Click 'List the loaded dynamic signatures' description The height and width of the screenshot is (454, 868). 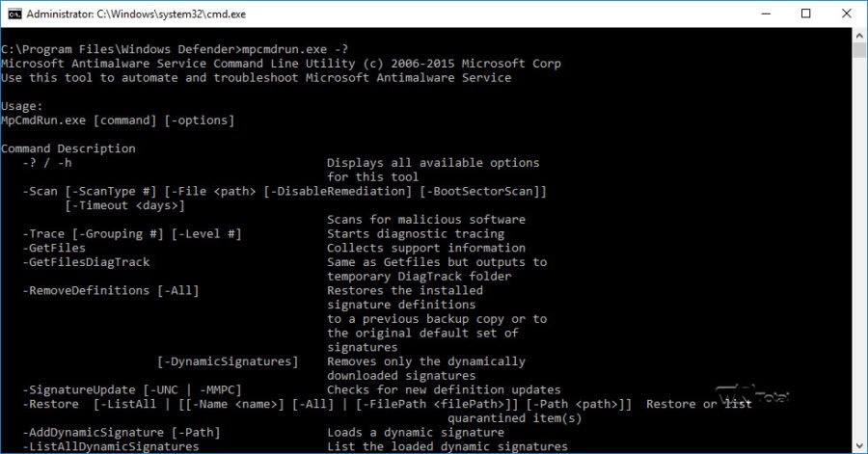(x=448, y=446)
